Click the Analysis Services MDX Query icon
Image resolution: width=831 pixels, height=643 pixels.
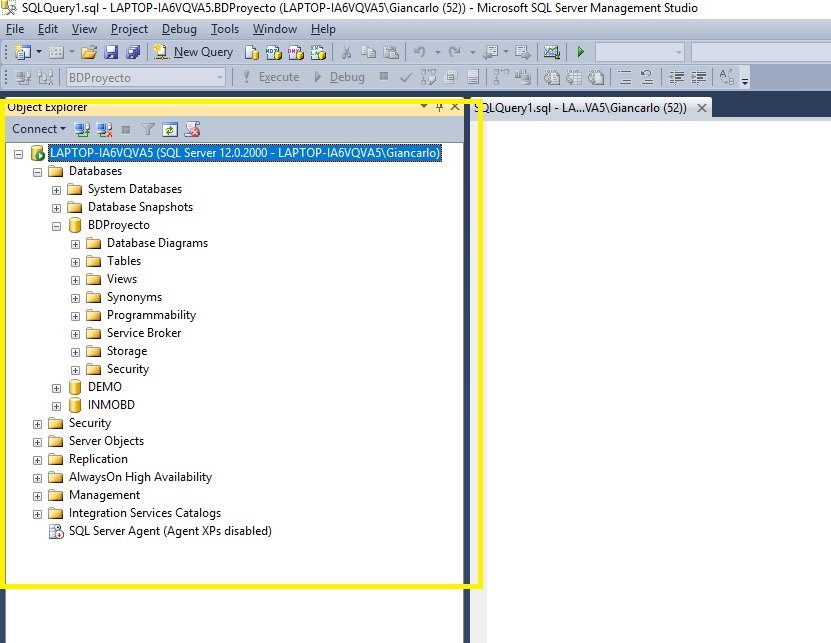tap(273, 52)
